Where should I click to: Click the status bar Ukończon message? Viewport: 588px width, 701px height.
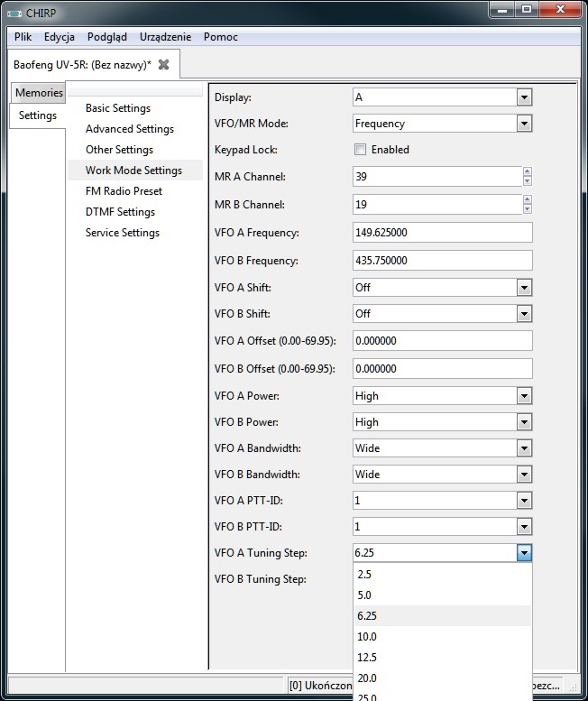click(320, 686)
